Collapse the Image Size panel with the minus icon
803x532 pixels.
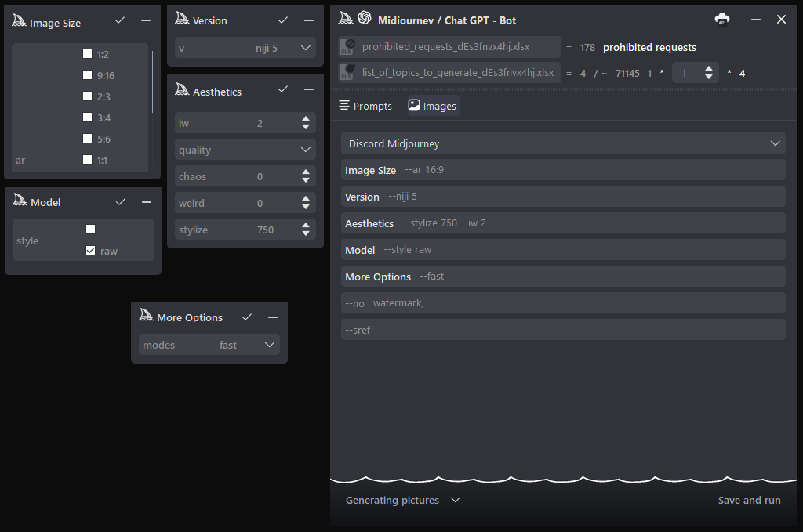(146, 20)
